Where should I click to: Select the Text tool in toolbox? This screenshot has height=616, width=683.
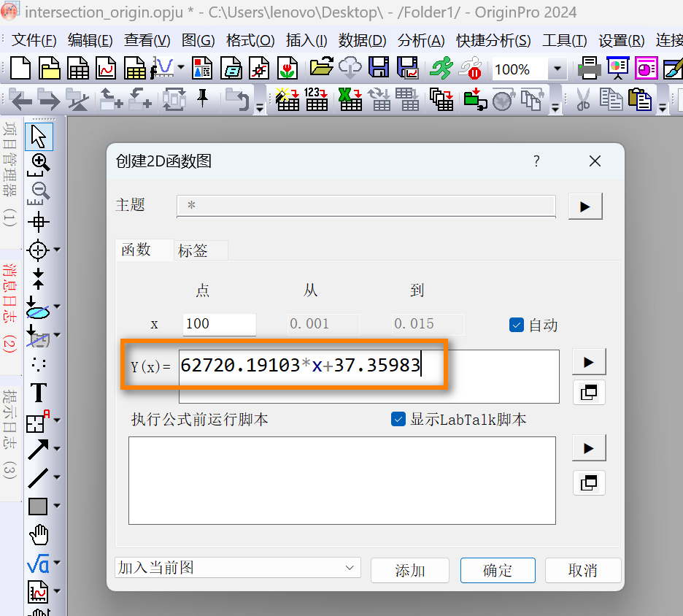(38, 393)
